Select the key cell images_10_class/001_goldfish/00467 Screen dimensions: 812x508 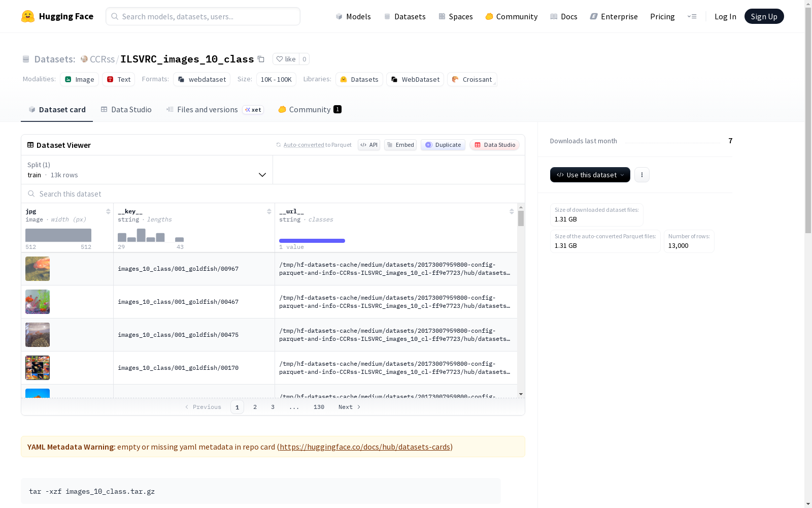(x=194, y=302)
